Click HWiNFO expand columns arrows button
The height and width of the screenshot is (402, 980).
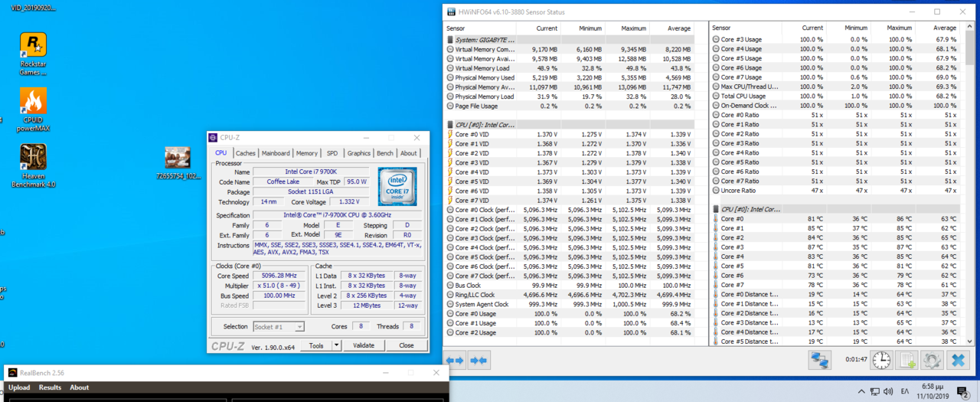point(455,360)
